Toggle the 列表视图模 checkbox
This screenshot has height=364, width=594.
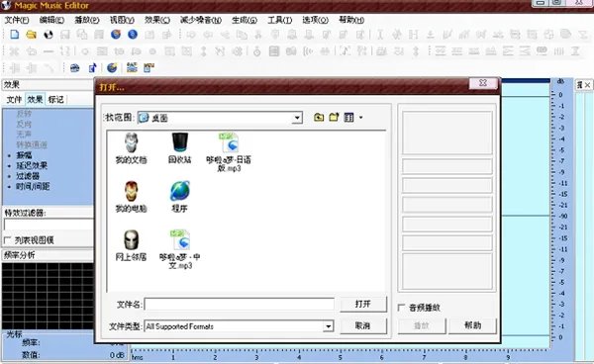click(8, 240)
